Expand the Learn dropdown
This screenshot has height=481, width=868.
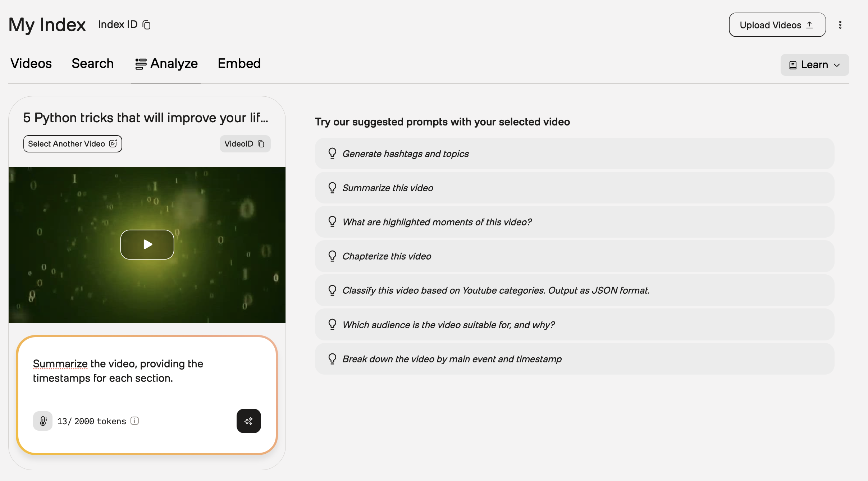[x=814, y=65]
